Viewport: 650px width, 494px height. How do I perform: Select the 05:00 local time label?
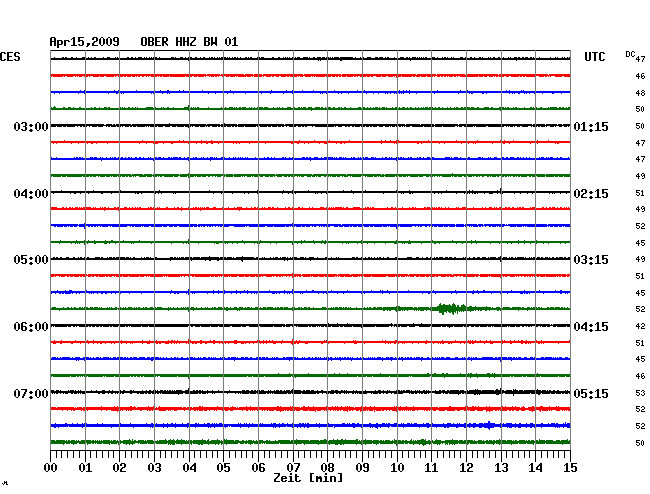tap(31, 260)
